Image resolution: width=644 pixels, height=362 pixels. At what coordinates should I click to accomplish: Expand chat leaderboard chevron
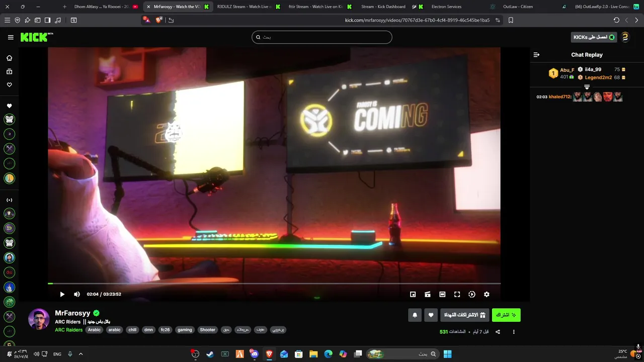click(x=587, y=87)
